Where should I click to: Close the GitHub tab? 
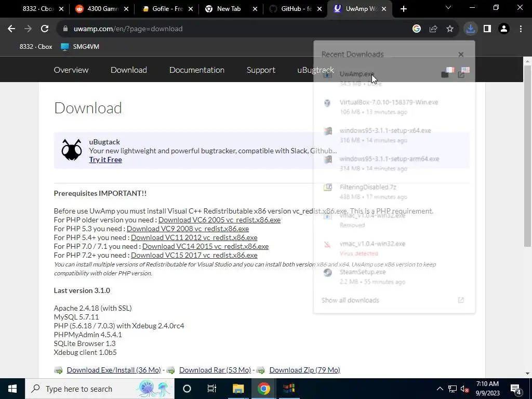click(320, 9)
